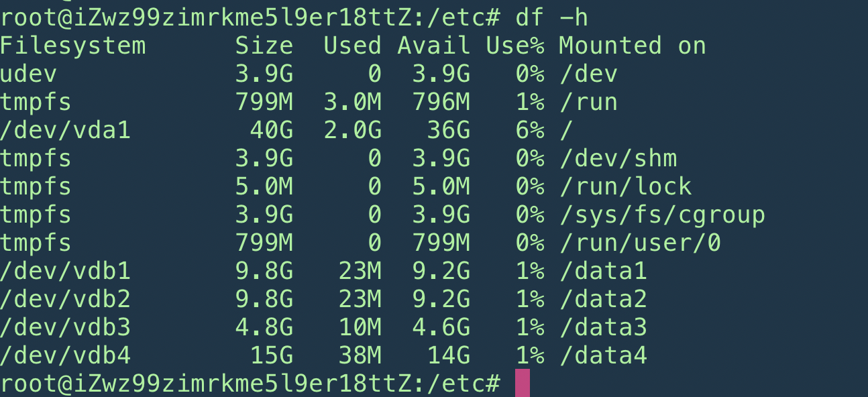The image size is (868, 397).
Task: Click the /data1 mount point
Action: click(602, 271)
